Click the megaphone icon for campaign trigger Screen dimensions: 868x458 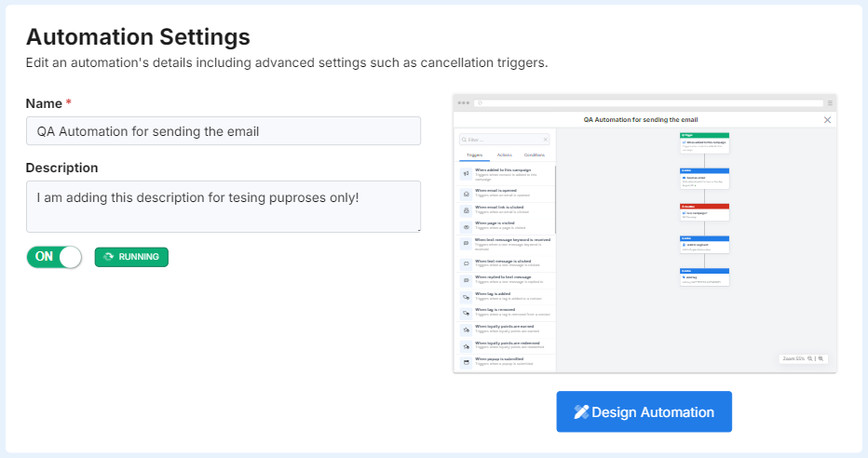(x=467, y=173)
